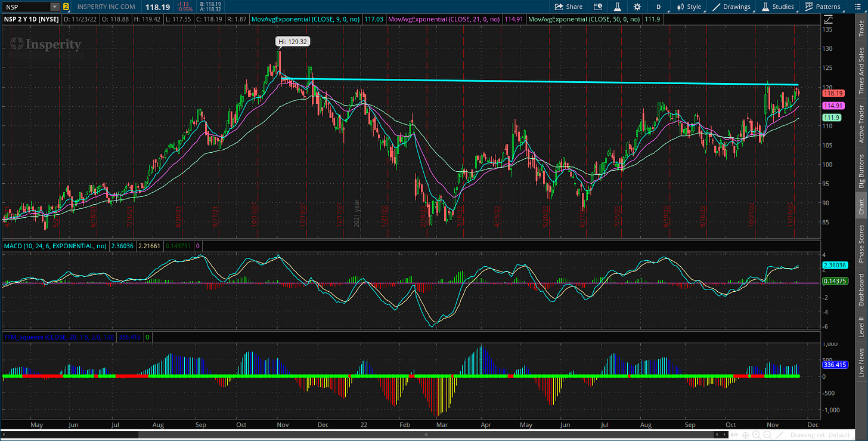
Task: Click the last price 118.19 in header
Action: point(158,7)
